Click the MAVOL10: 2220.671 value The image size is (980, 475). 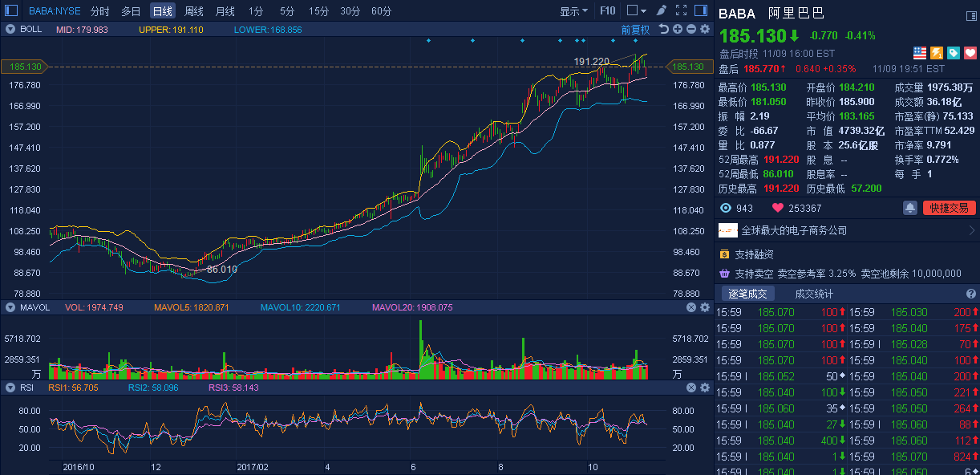[301, 307]
